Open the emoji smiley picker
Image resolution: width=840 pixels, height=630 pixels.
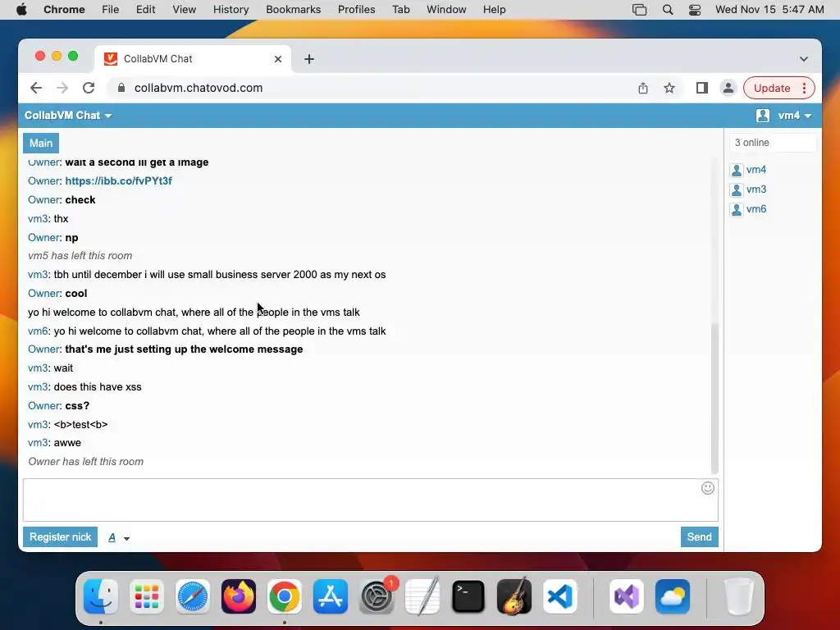[708, 488]
